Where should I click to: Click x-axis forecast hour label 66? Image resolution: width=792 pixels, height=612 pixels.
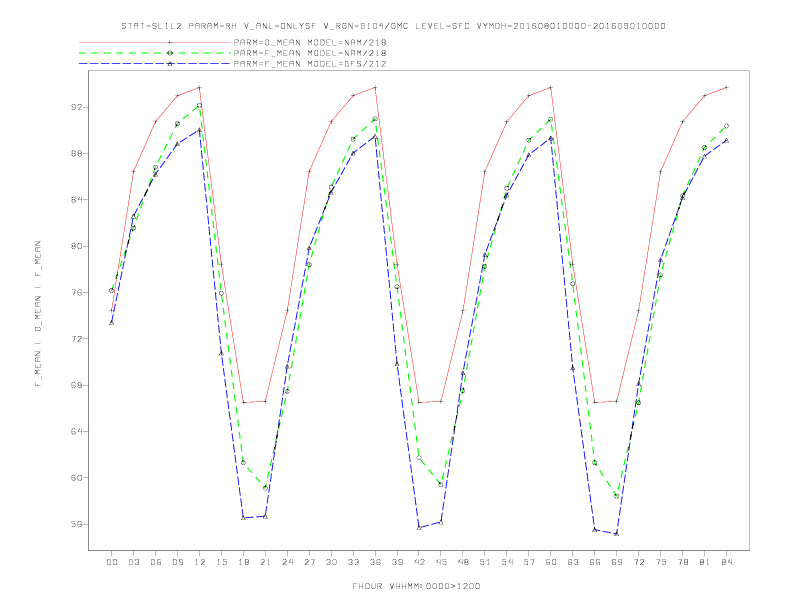pos(595,562)
